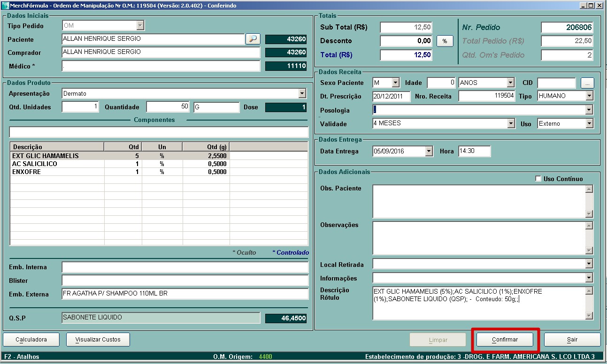
Task: Expand the Apresentação dropdown
Action: click(302, 94)
